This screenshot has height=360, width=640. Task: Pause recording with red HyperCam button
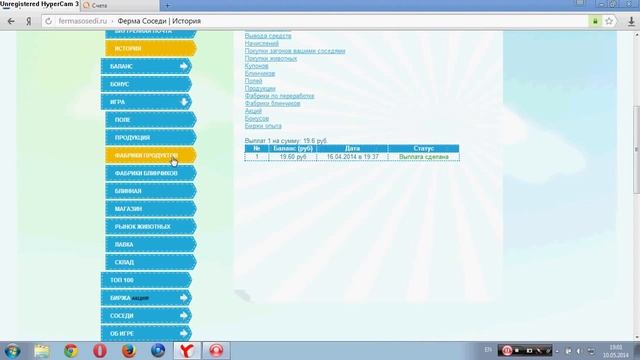click(x=507, y=351)
